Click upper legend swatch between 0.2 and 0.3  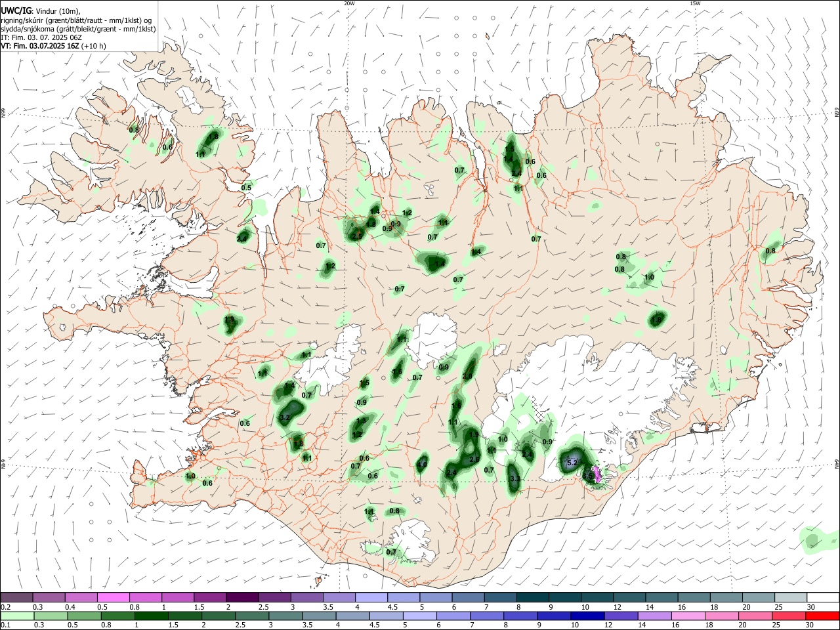(x=17, y=597)
